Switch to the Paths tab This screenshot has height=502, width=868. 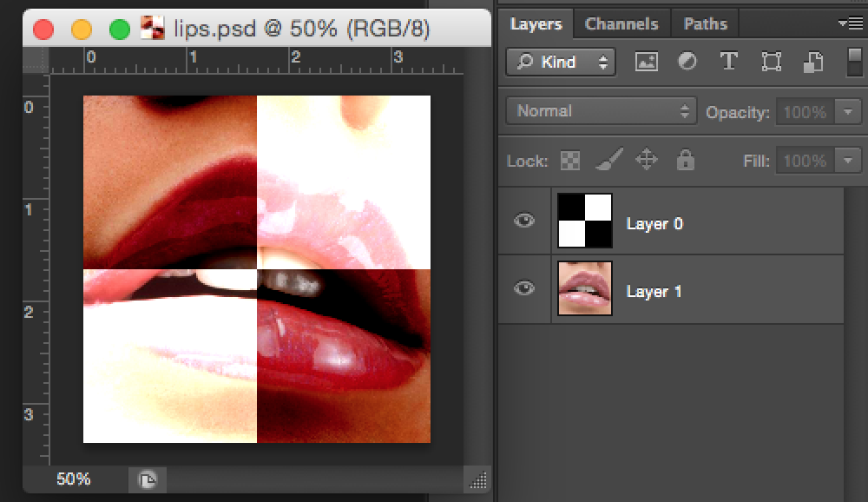click(706, 24)
